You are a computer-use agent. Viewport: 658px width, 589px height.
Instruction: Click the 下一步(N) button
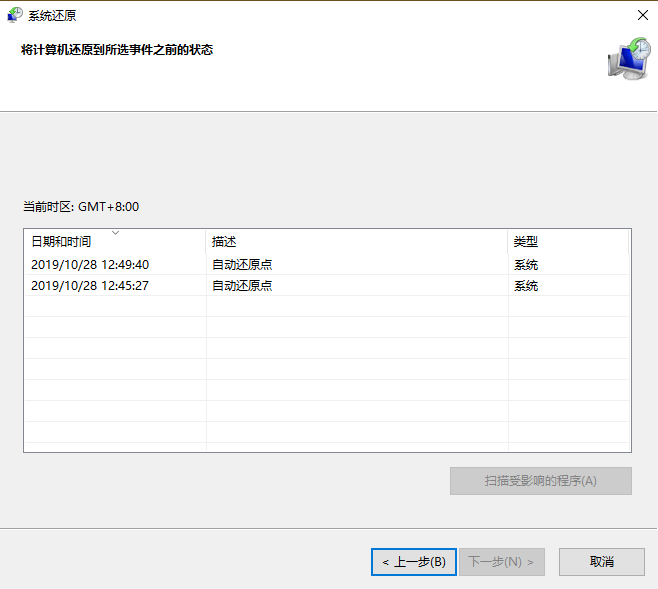[502, 562]
